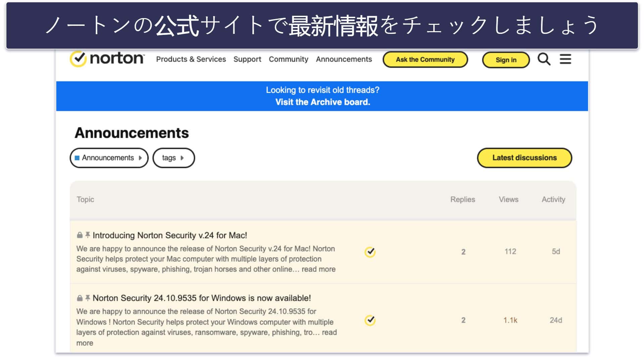Click 24d activity for Windows topic

(556, 320)
